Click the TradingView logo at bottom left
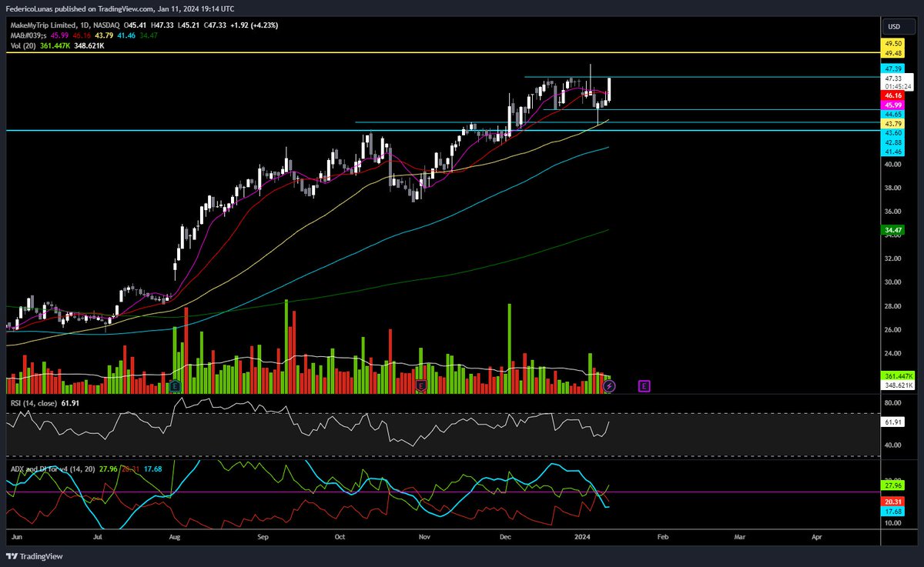Image resolution: width=924 pixels, height=567 pixels. [x=35, y=556]
